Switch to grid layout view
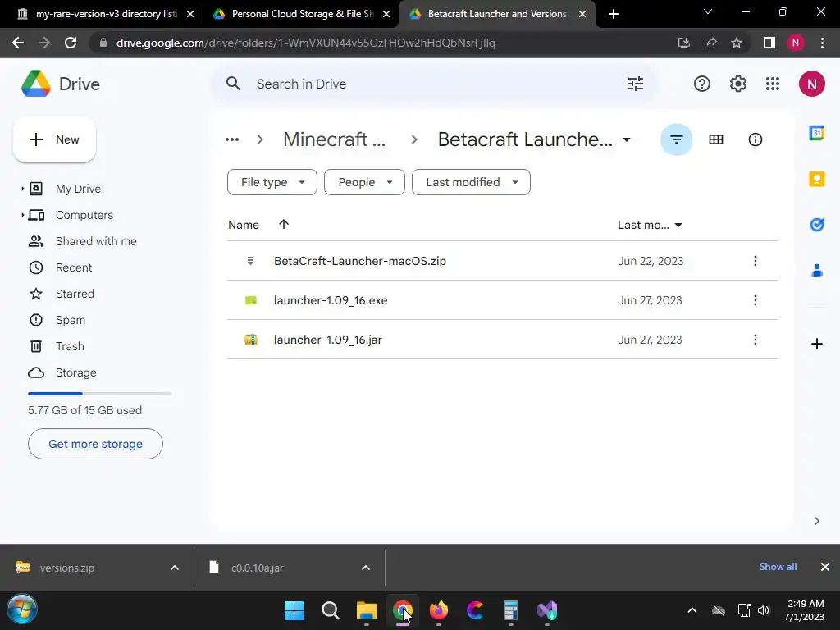This screenshot has height=630, width=840. point(715,139)
